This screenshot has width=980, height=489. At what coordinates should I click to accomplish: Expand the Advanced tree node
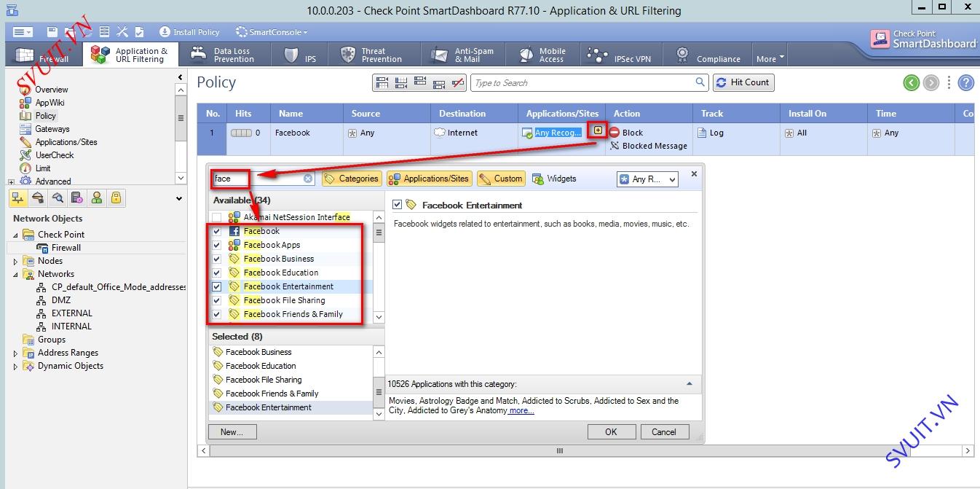coord(11,181)
